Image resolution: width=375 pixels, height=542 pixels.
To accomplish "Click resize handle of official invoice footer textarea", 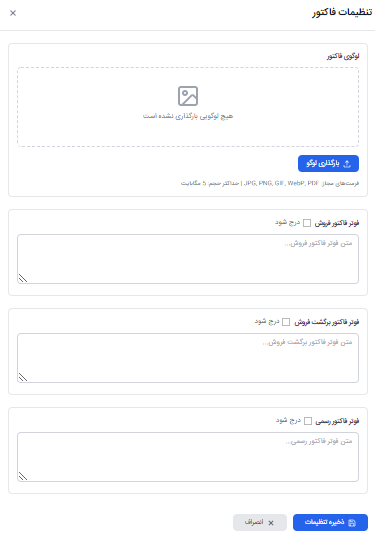I will coord(23,476).
